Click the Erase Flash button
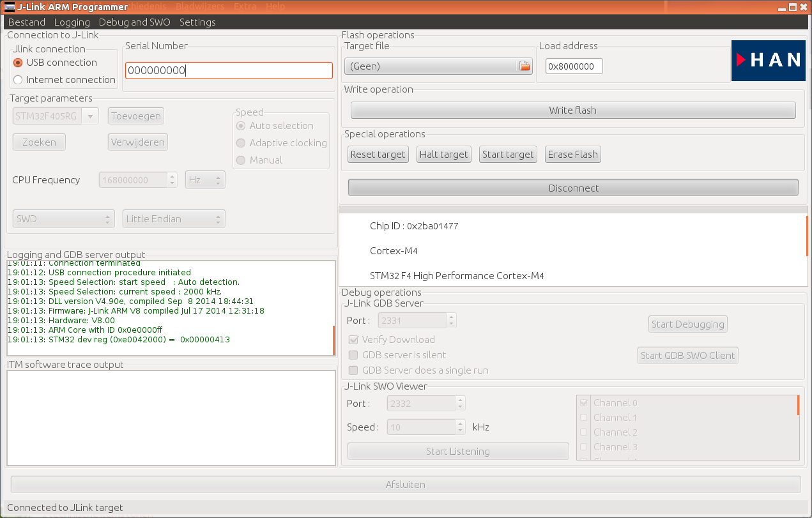Screen dimensions: 812x518 point(573,155)
